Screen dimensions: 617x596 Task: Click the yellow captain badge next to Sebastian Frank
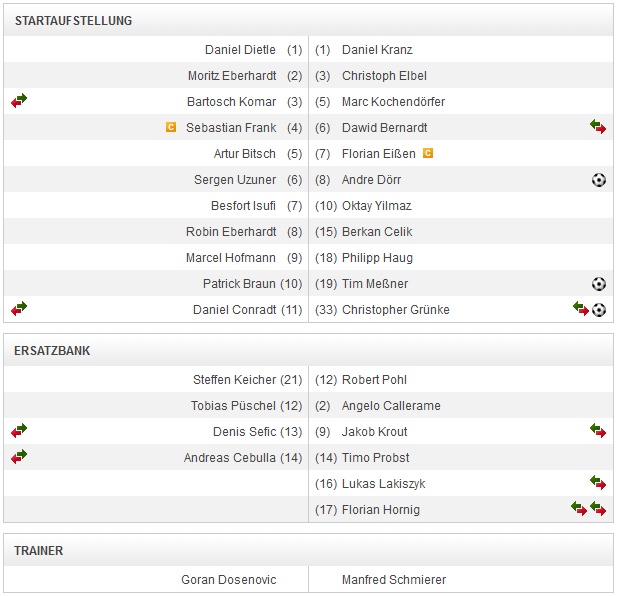click(171, 127)
